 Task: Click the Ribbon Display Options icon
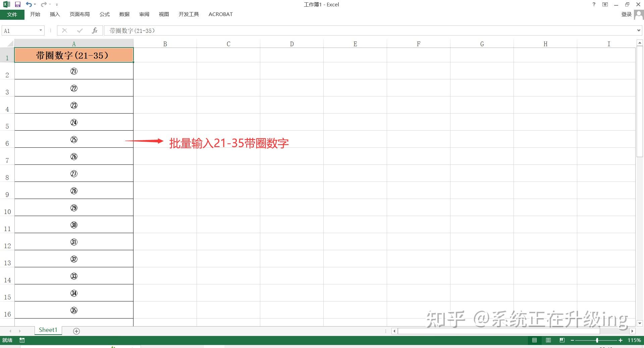[x=605, y=4]
